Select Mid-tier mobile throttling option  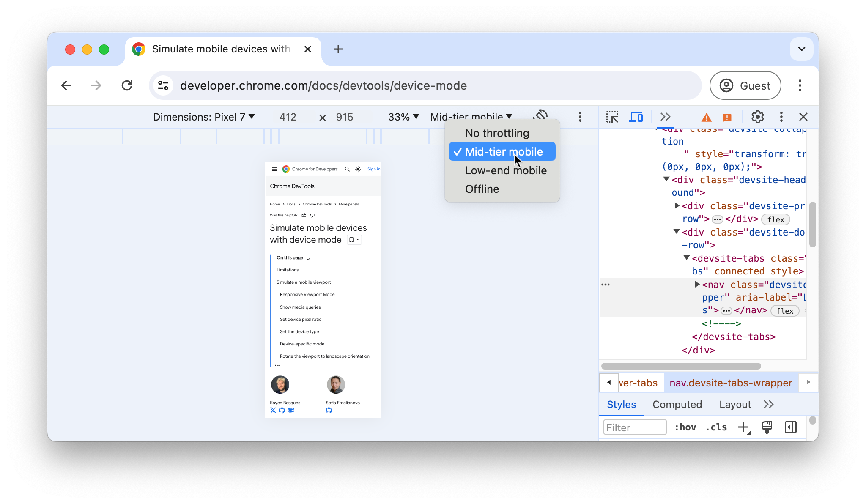[x=504, y=151]
